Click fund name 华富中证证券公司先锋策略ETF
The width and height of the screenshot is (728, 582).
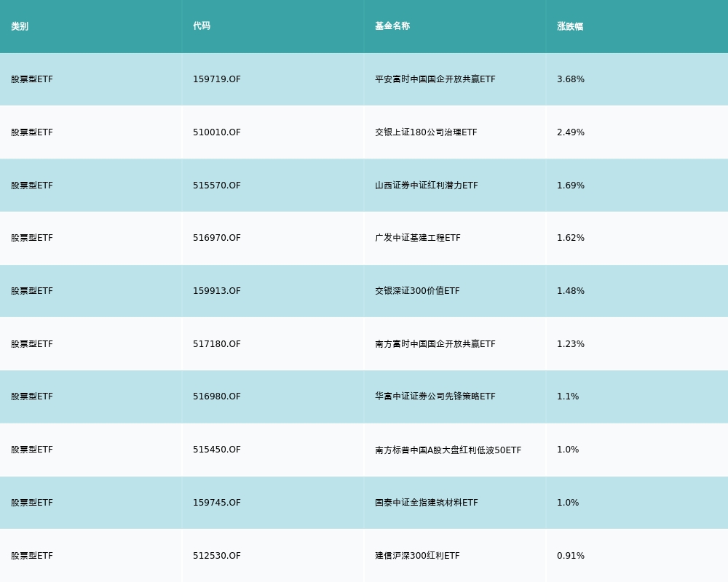[x=435, y=396]
